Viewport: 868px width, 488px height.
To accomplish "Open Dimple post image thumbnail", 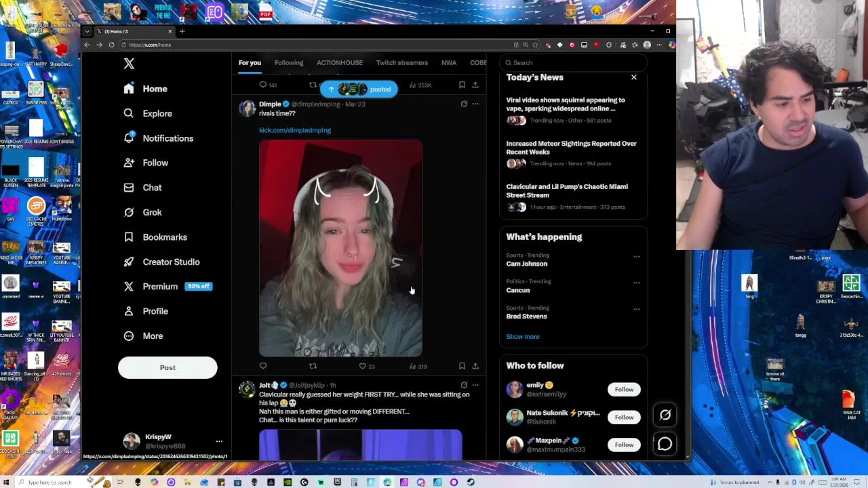I will (340, 248).
